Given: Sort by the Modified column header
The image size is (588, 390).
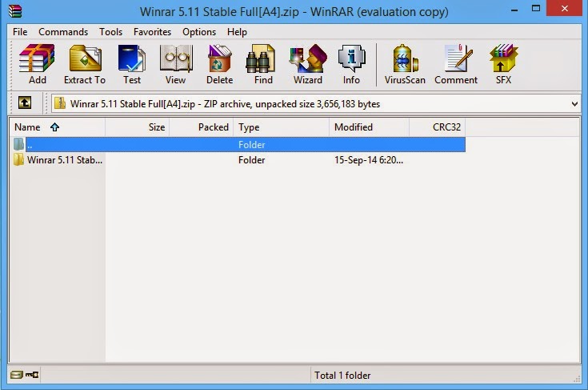Looking at the screenshot, I should pos(369,127).
